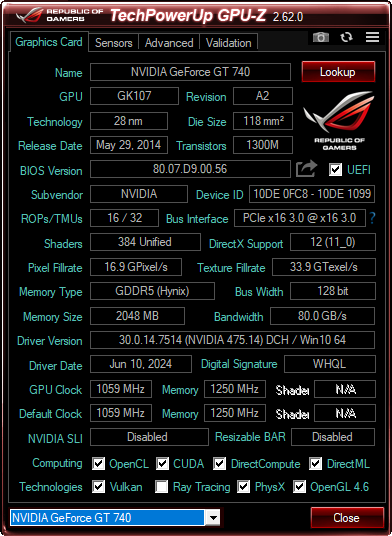Image resolution: width=392 pixels, height=536 pixels.
Task: Click the GPU Clock row Shader N/A
Action: coord(345,389)
